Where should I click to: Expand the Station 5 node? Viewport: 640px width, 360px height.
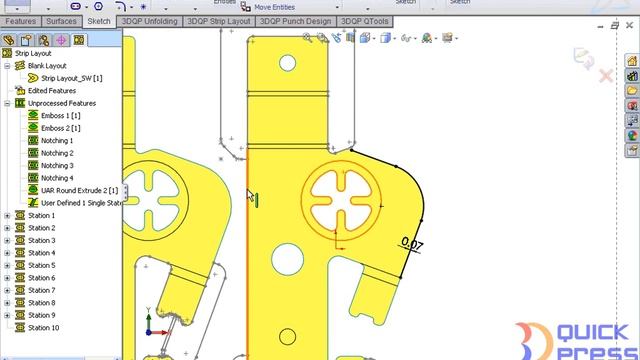point(7,265)
